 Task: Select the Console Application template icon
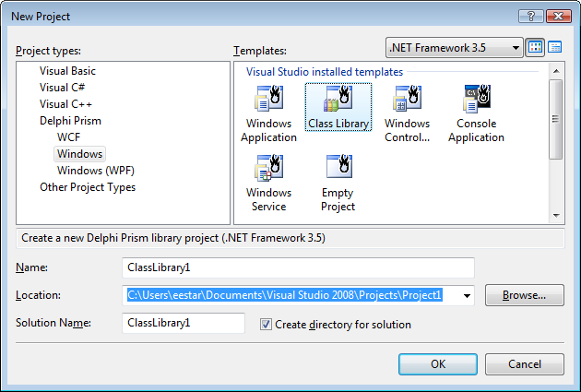pos(477,99)
